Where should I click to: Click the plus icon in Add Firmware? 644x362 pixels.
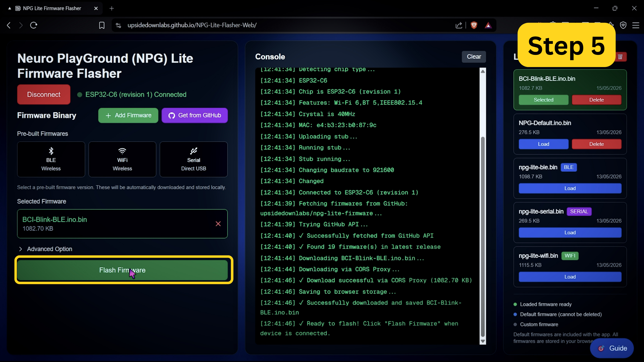click(x=108, y=115)
